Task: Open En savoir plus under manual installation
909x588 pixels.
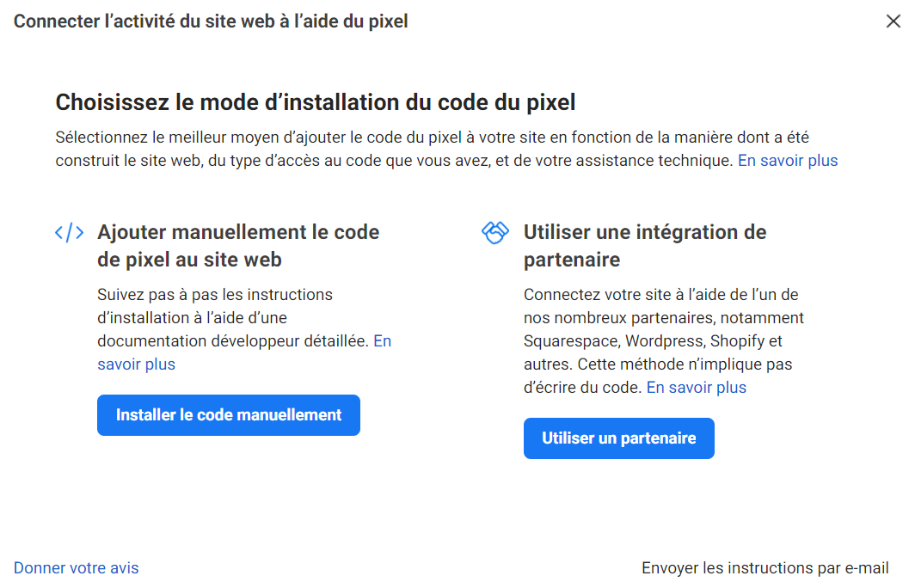Action: point(136,364)
